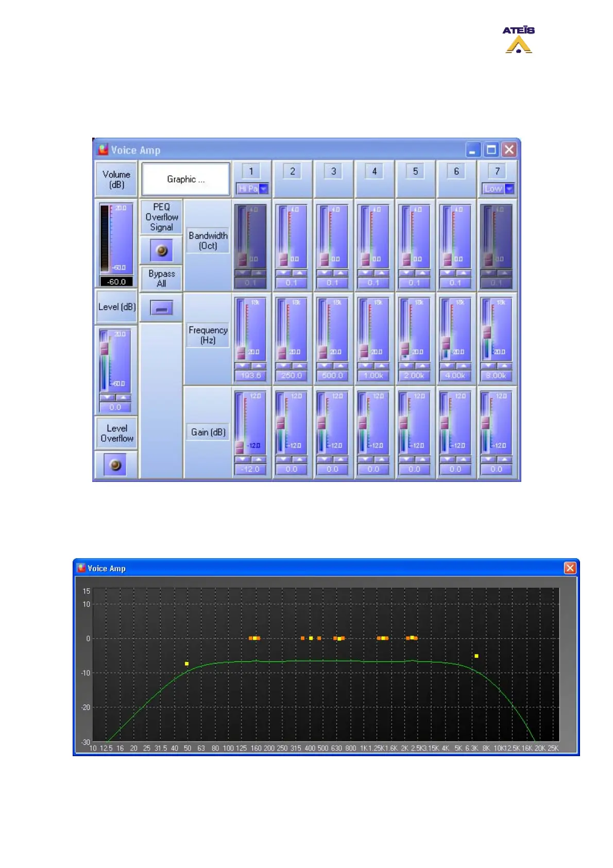
Task: Click band 1 gain slider handle at -12.0
Action: click(240, 447)
